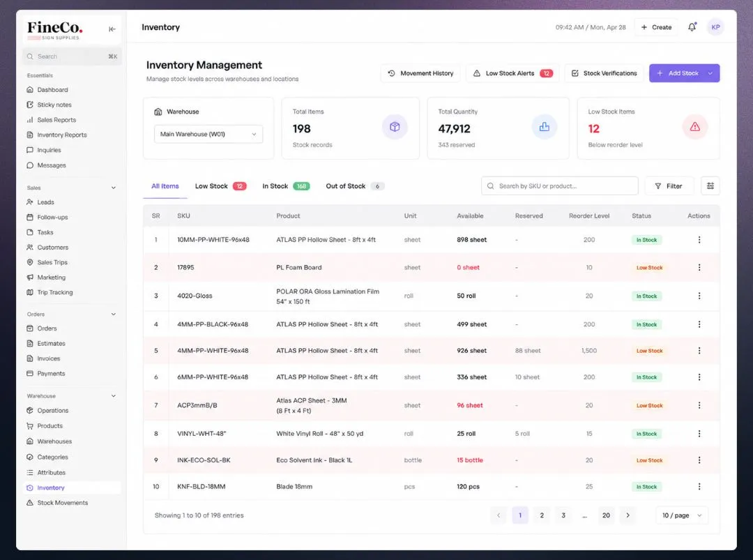Click the Low Stock badge in the ACP3mmB/B row
This screenshot has height=560, width=753.
click(649, 405)
